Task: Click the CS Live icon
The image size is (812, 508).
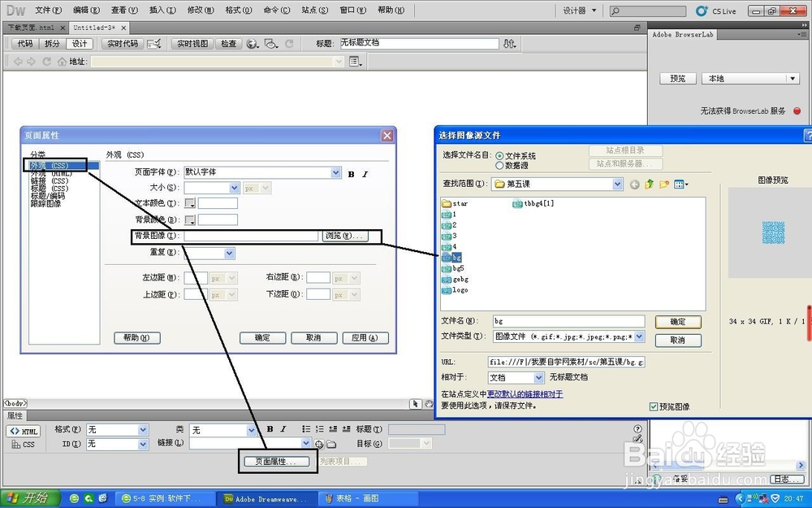Action: click(x=702, y=11)
